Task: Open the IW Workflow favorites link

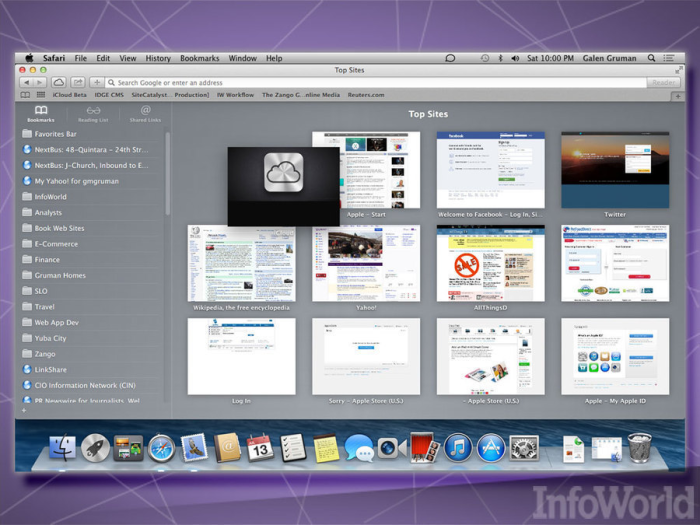Action: pyautogui.click(x=235, y=95)
